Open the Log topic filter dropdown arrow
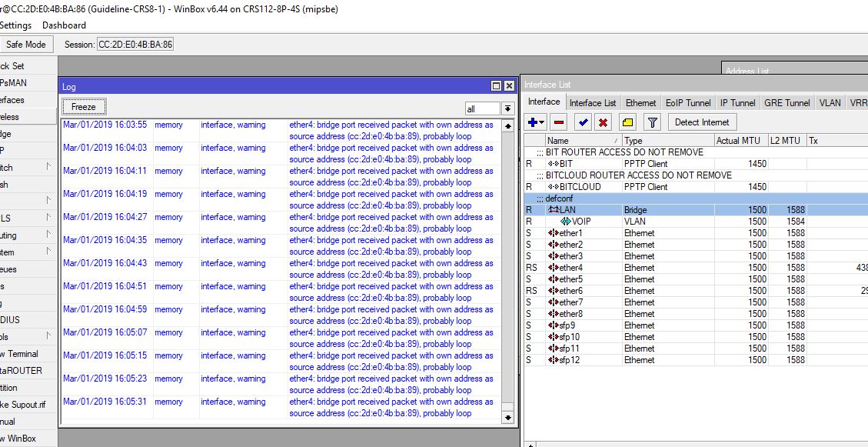 [507, 108]
